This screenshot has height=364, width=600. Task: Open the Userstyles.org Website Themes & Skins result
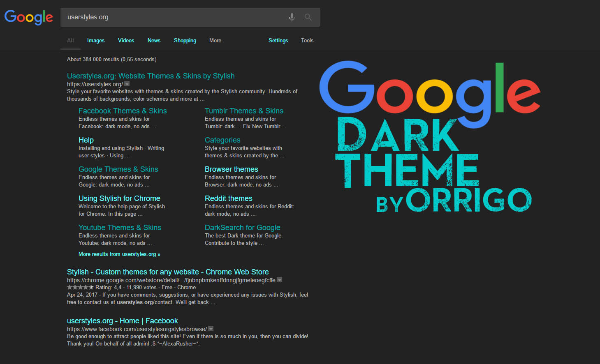point(151,76)
